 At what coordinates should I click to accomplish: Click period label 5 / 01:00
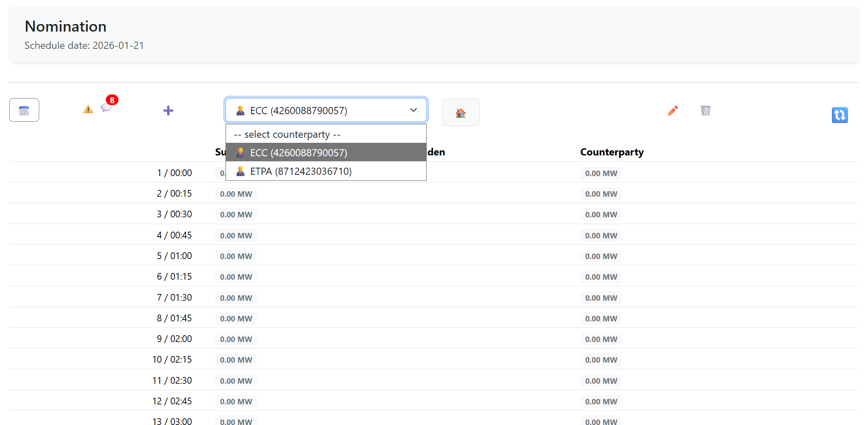click(x=174, y=256)
